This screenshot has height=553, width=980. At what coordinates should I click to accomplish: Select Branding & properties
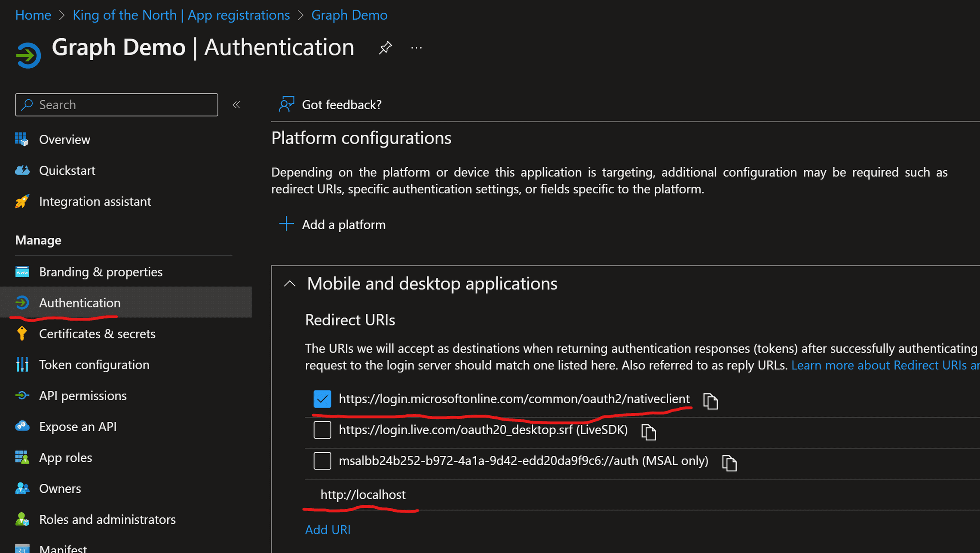pyautogui.click(x=101, y=271)
